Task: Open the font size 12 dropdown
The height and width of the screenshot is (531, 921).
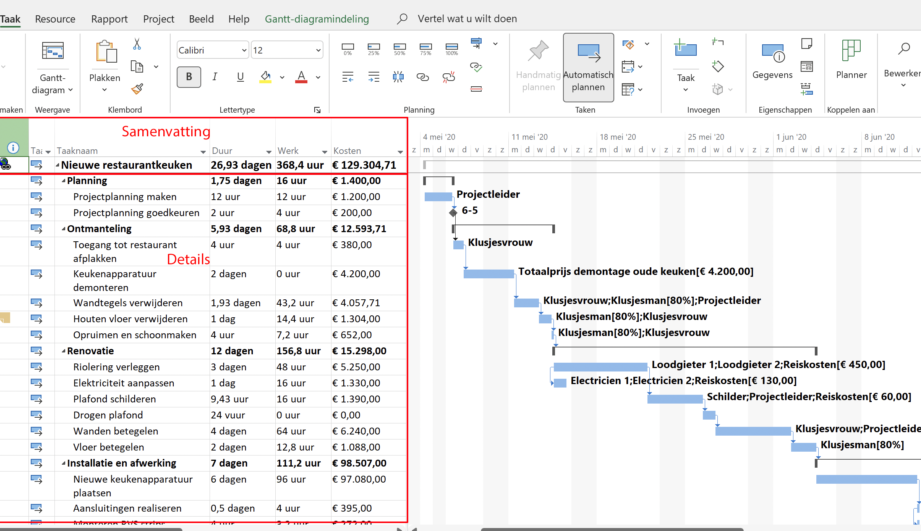Action: click(x=318, y=51)
